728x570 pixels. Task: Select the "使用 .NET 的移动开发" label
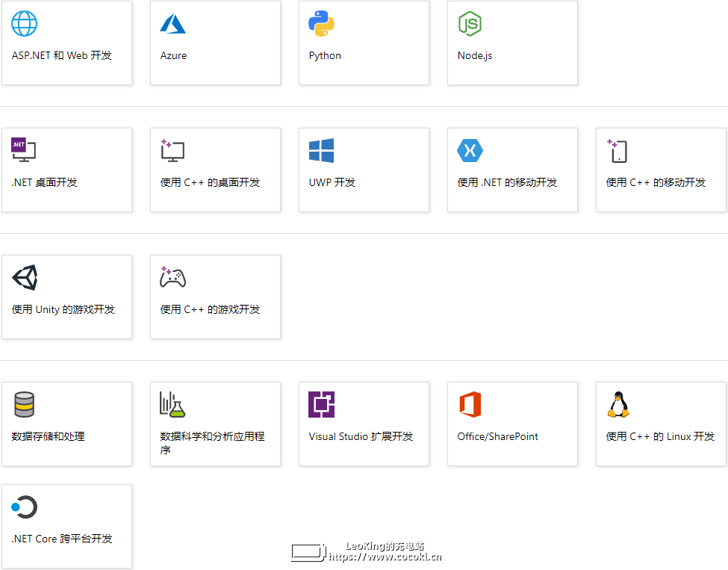tap(507, 182)
